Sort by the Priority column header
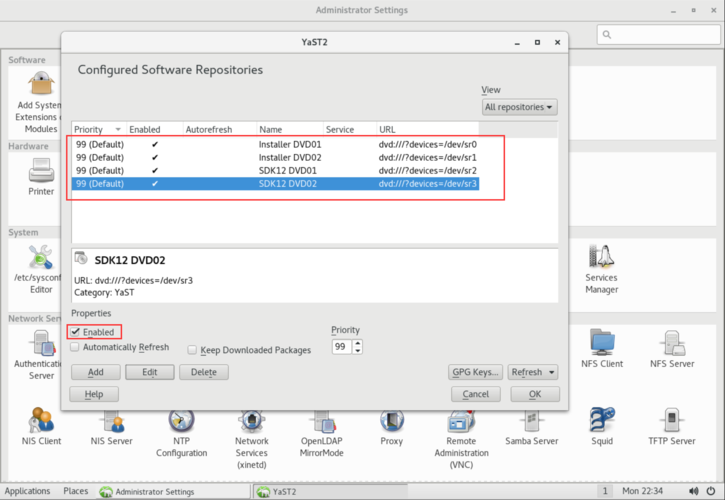Screen dimensions: 725x500 point(98,130)
